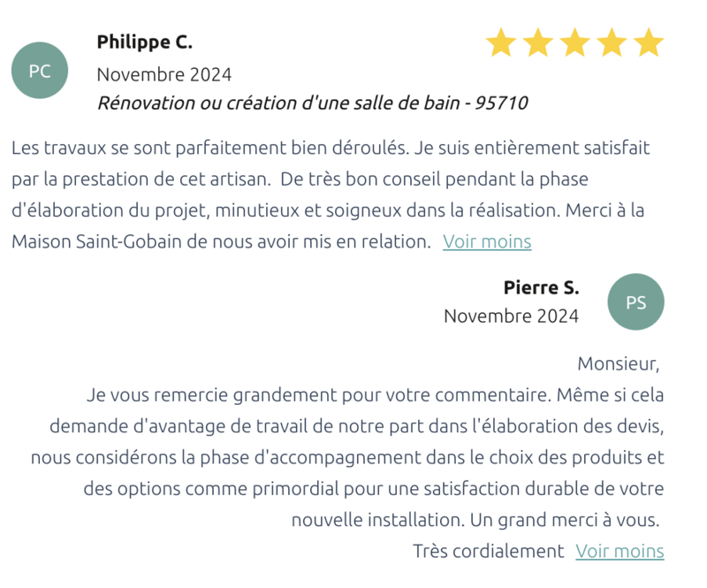The image size is (707, 588).
Task: Click the fifth rating star
Action: point(649,42)
